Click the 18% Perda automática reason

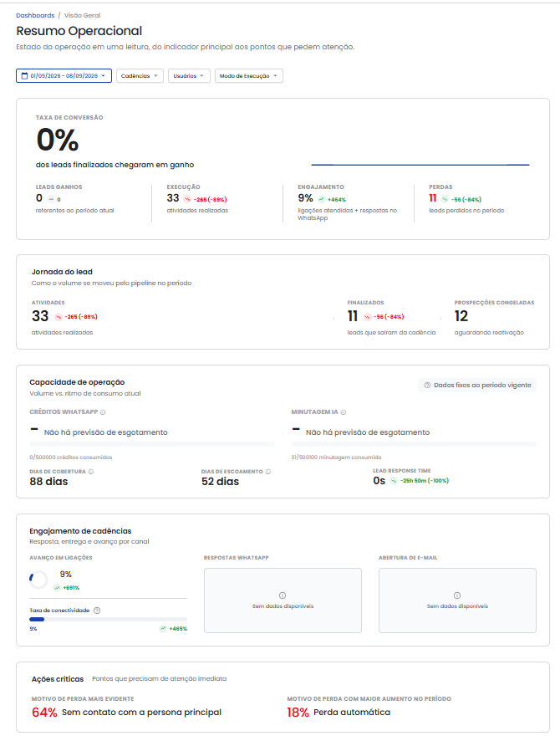tap(339, 712)
